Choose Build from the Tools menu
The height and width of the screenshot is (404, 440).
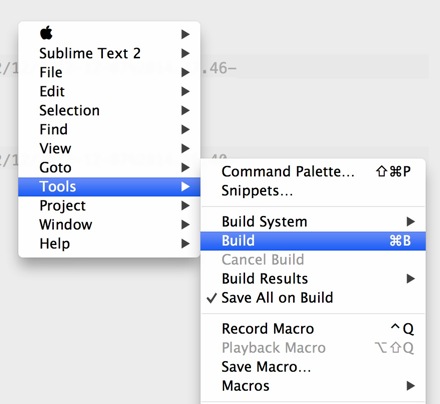pyautogui.click(x=313, y=241)
